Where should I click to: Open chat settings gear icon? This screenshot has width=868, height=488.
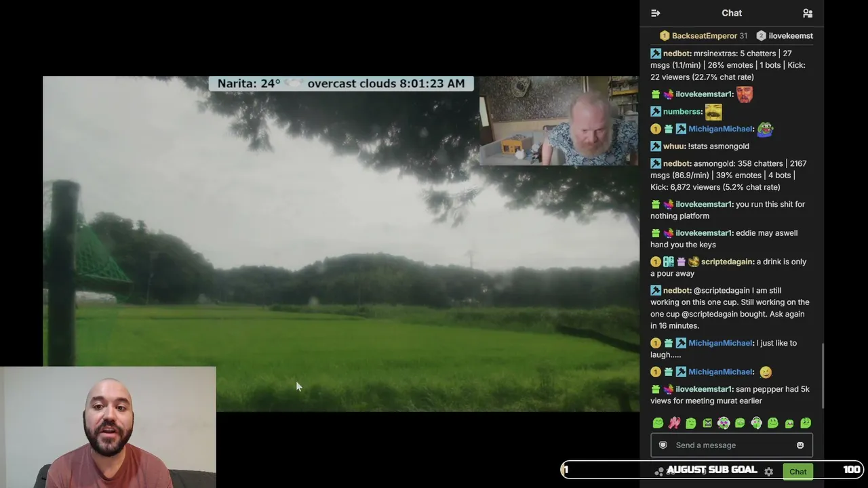coord(768,472)
